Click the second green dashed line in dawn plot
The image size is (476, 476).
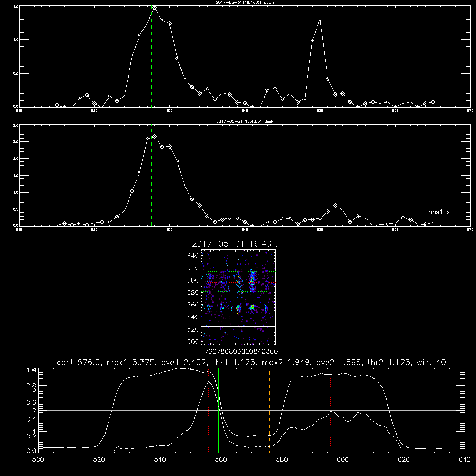pos(263,56)
